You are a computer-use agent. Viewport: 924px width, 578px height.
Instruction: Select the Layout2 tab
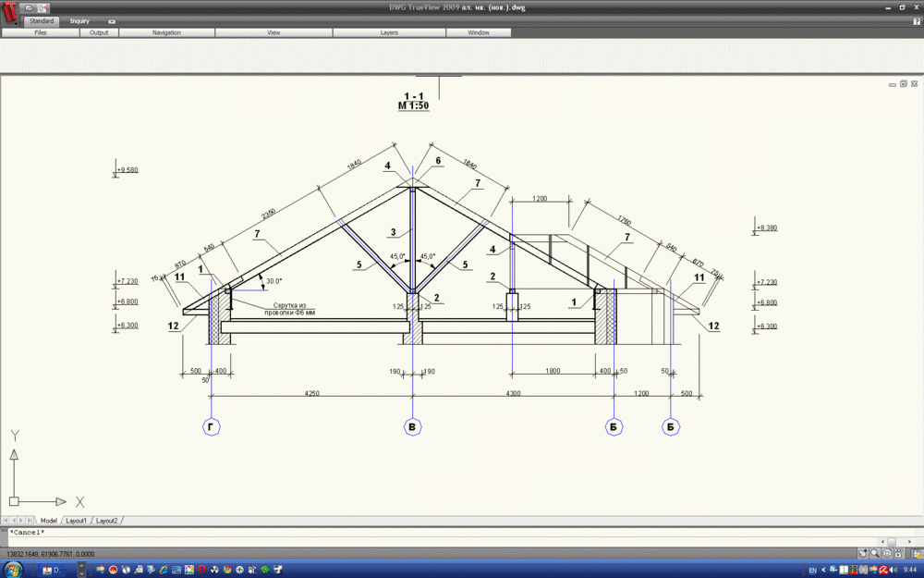point(107,521)
